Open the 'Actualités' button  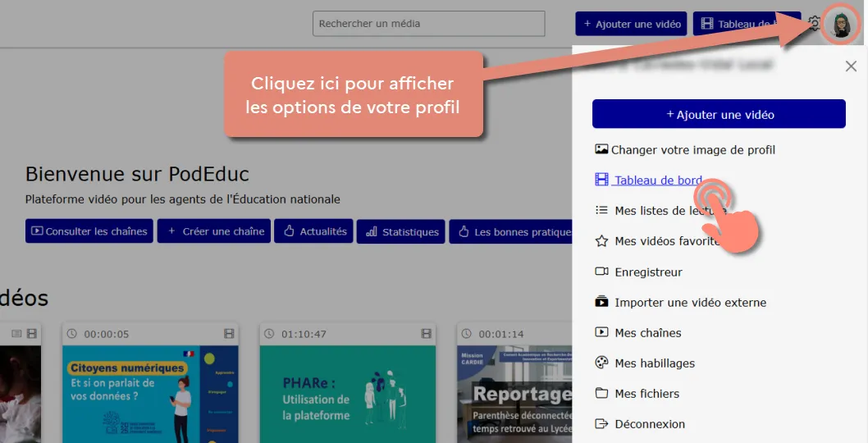pos(315,231)
